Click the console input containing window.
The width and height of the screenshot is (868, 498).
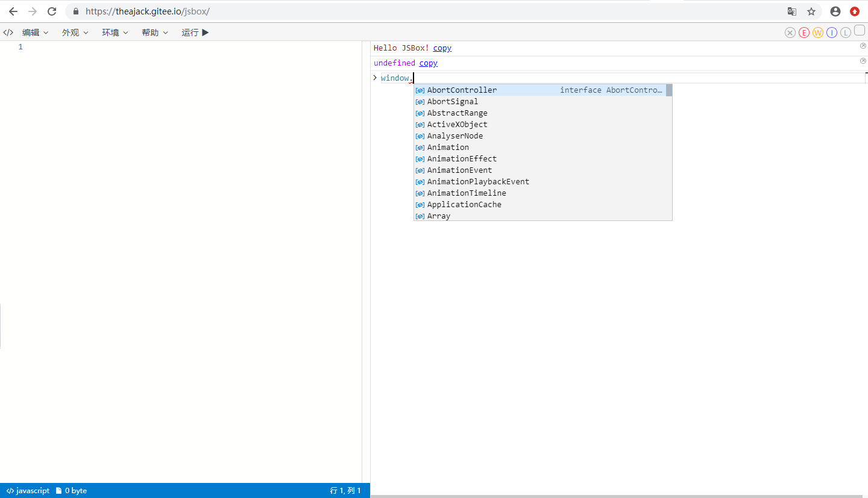coord(622,78)
